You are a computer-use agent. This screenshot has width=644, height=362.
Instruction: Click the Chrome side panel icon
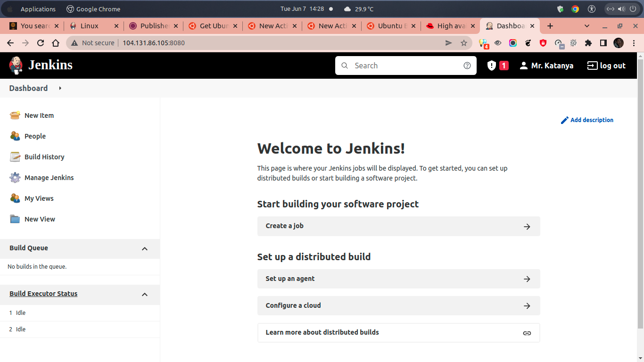(x=603, y=43)
